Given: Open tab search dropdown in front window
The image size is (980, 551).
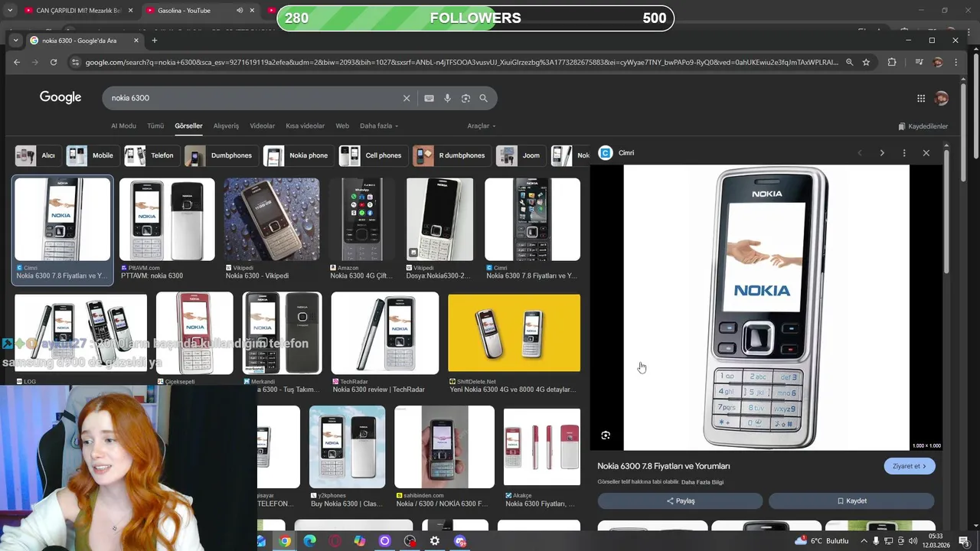Looking at the screenshot, I should point(15,41).
